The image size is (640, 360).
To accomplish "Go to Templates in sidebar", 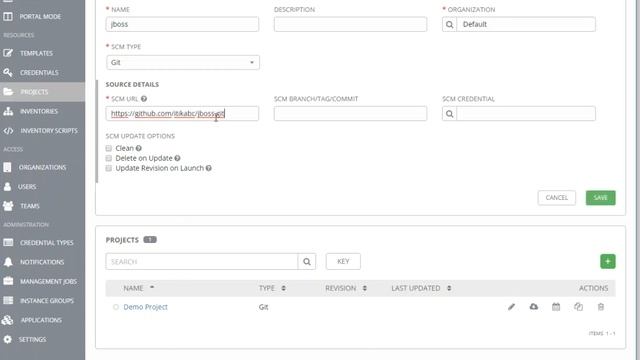I will (x=36, y=53).
